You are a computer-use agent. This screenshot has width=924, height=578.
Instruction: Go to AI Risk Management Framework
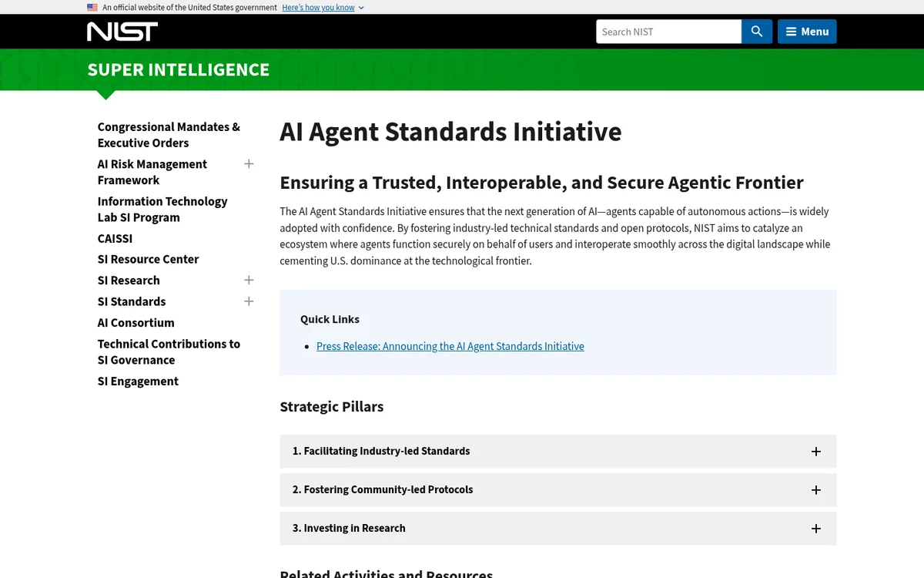coord(152,172)
